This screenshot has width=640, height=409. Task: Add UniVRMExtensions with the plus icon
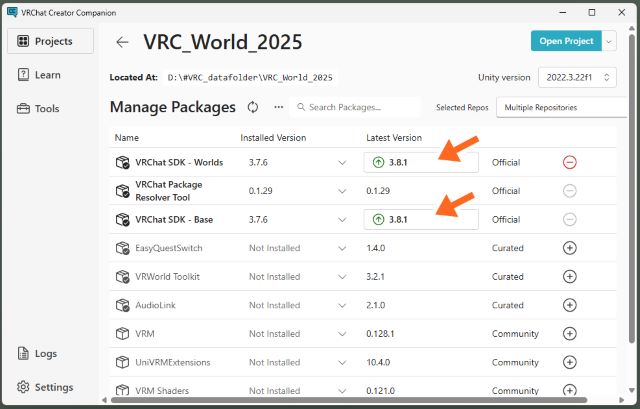click(569, 362)
